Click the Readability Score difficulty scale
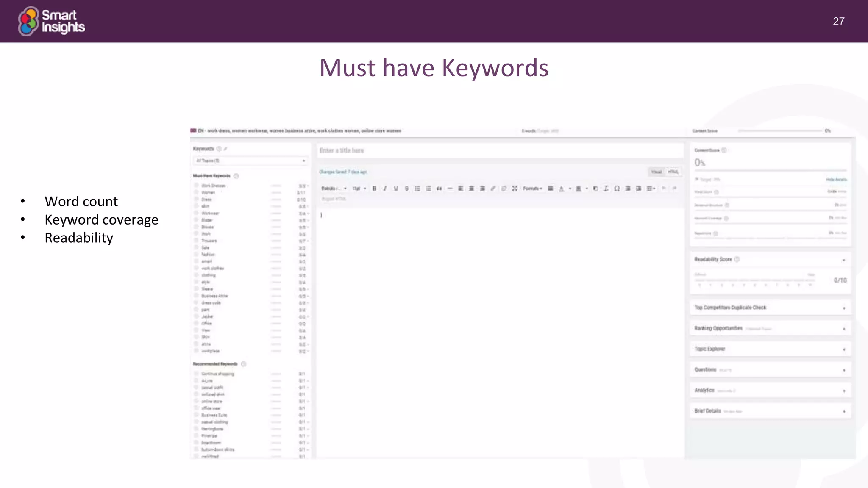 (x=755, y=280)
